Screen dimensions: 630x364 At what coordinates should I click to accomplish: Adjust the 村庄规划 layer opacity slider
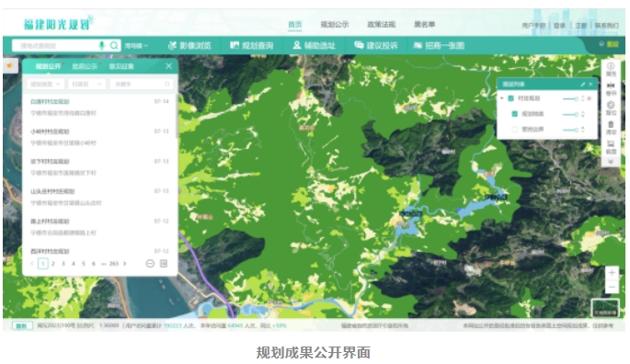tap(570, 99)
